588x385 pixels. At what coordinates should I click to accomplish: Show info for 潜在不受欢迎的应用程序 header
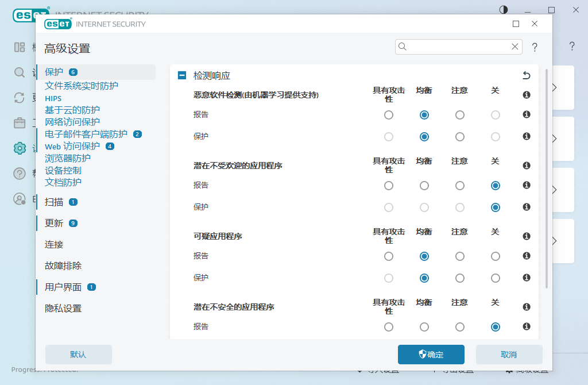pos(527,165)
